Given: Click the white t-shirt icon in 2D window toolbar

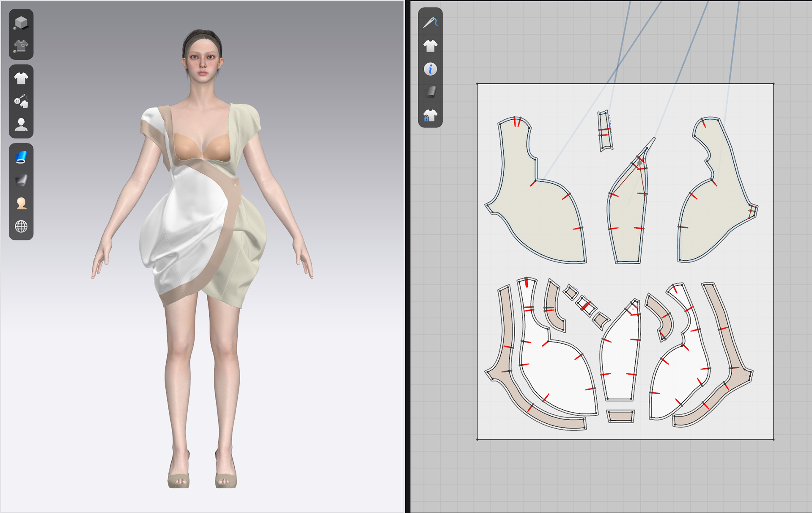Looking at the screenshot, I should 430,46.
